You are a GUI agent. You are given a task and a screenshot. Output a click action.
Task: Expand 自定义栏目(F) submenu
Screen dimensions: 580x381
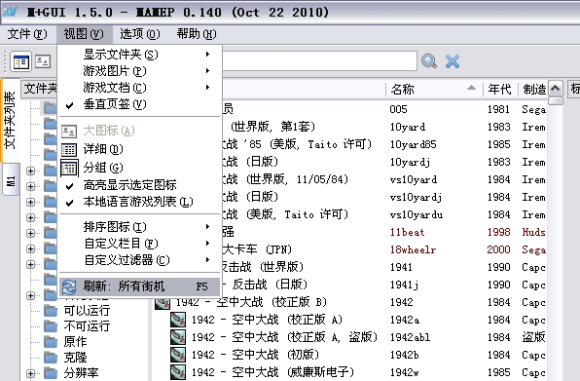coord(140,243)
